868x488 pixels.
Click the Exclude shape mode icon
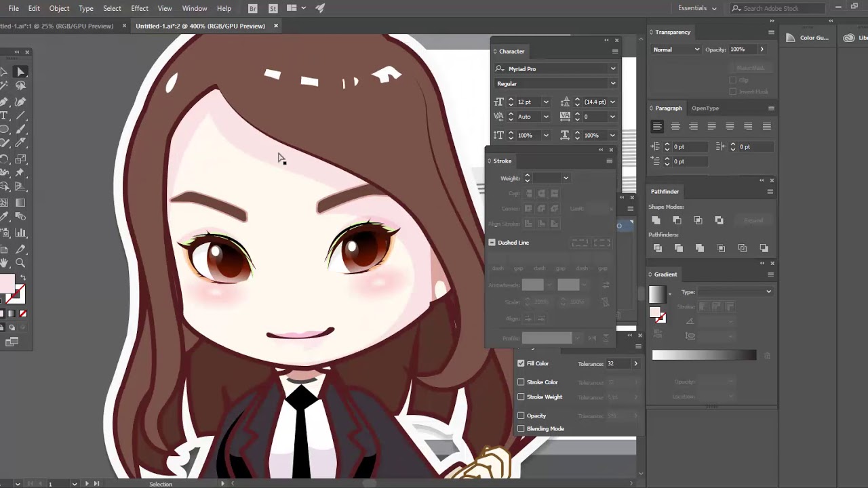pyautogui.click(x=719, y=220)
